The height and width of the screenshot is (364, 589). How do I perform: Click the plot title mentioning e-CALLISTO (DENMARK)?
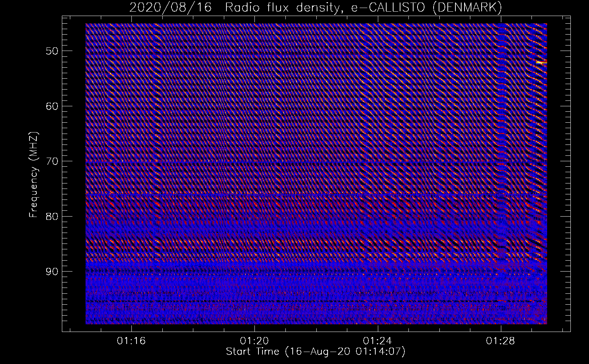click(x=316, y=7)
